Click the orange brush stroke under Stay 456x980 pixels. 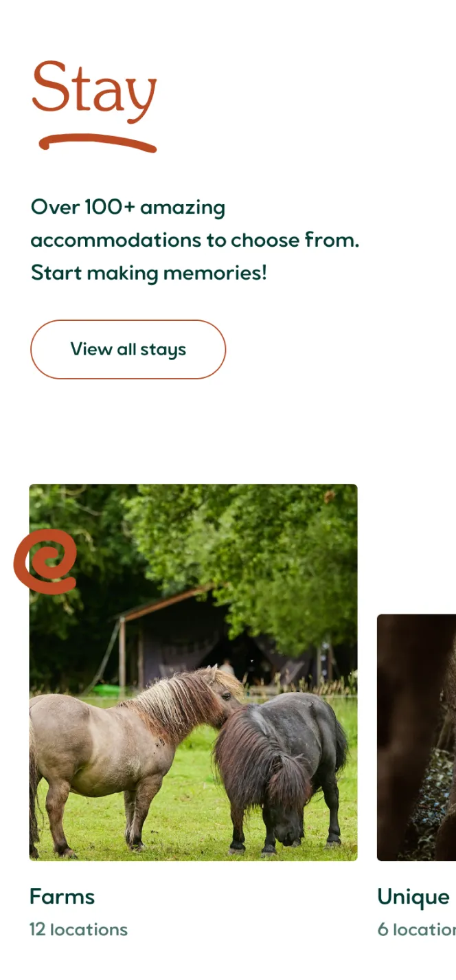[98, 142]
